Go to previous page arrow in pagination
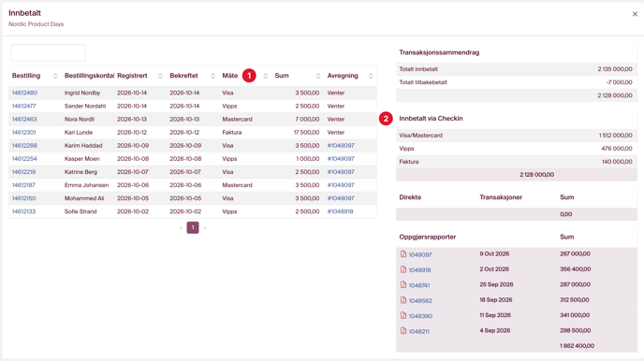 coord(181,227)
